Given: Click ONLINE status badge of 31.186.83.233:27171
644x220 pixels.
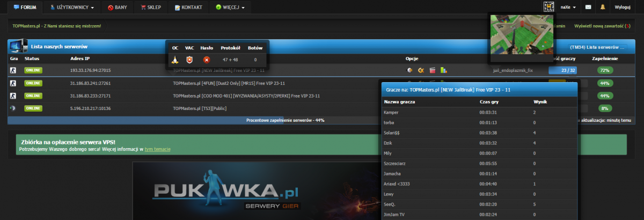Looking at the screenshot, I should tap(33, 96).
